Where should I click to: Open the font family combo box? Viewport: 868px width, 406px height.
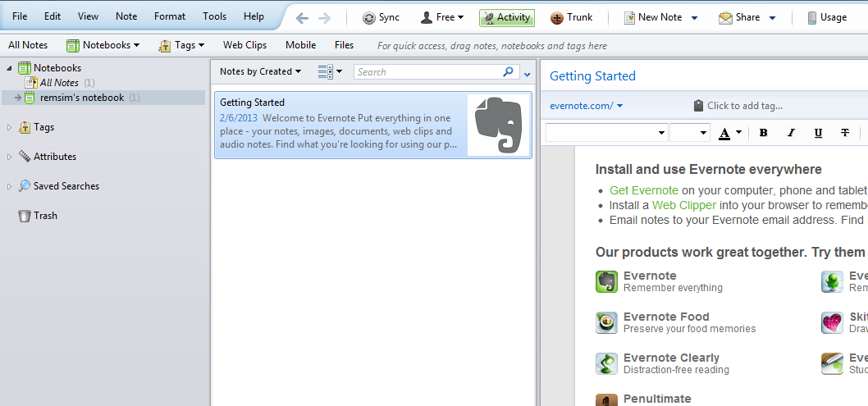[x=607, y=133]
